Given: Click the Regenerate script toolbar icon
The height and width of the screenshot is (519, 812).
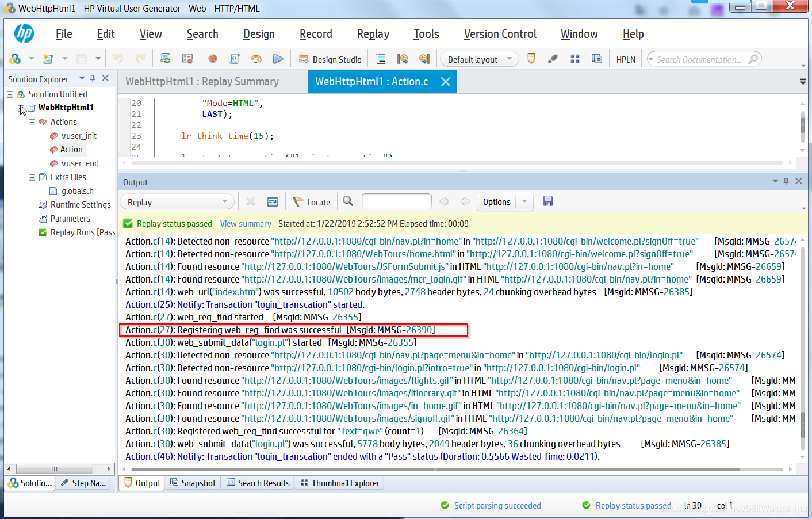Looking at the screenshot, I should [165, 59].
